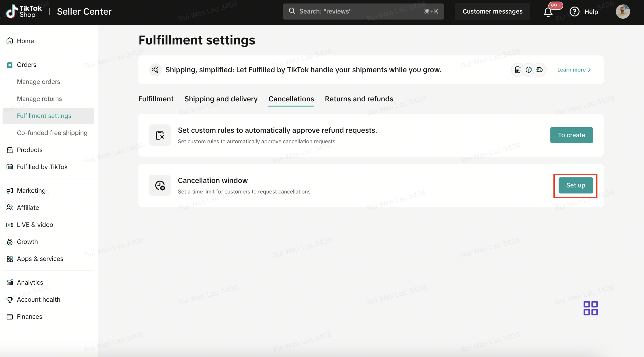
Task: Click the user profile avatar
Action: 623,12
